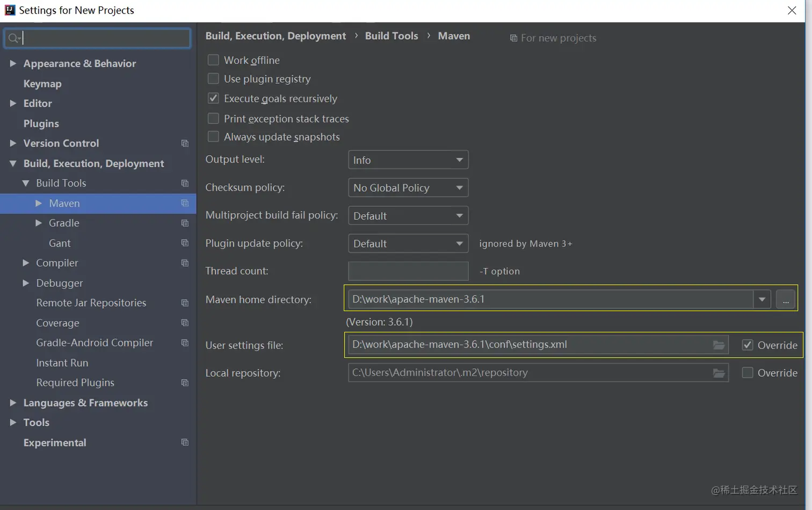Expand the Maven subtree arrow
The width and height of the screenshot is (812, 510).
[x=39, y=203]
